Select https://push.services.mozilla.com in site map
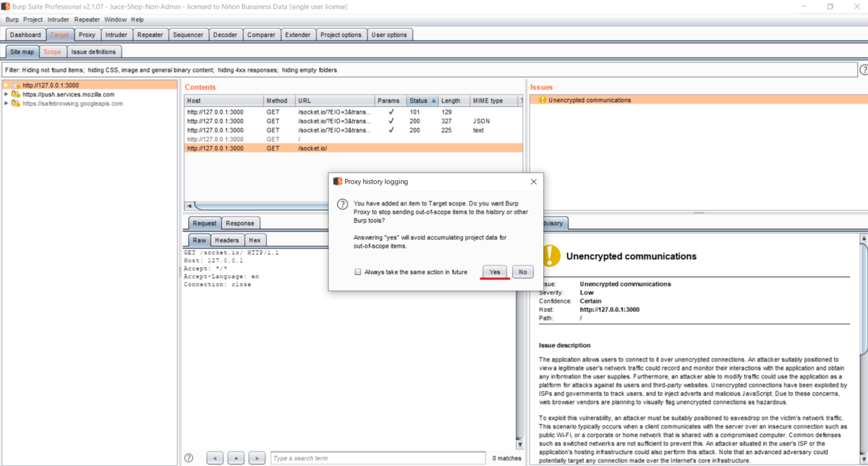Screen dimensions: 868x466 (x=68, y=94)
